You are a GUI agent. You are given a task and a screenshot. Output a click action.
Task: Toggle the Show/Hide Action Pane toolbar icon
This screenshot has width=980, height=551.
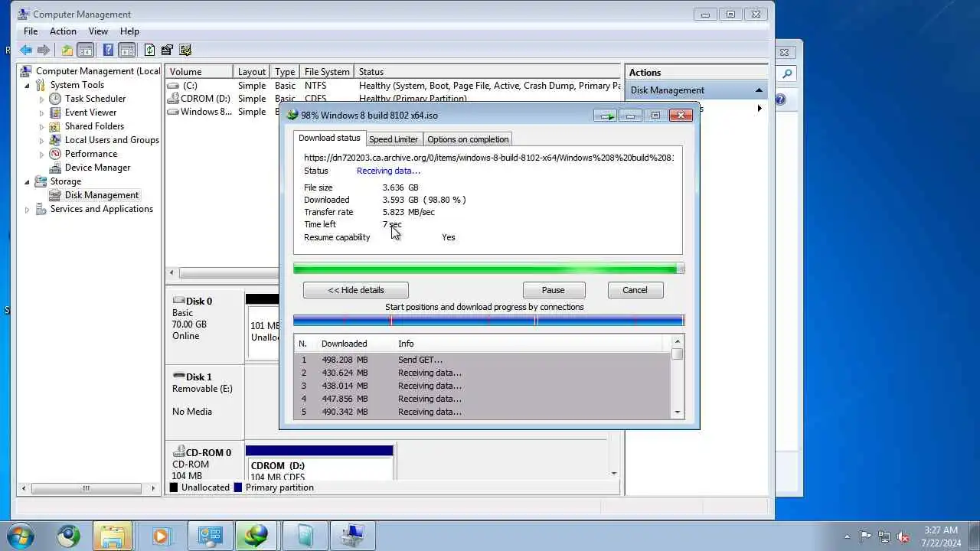pos(127,50)
